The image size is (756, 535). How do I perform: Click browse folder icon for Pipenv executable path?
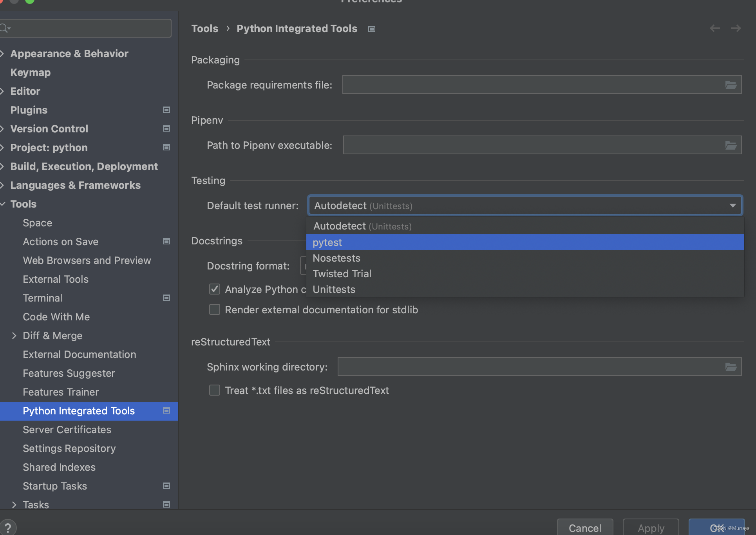(731, 145)
